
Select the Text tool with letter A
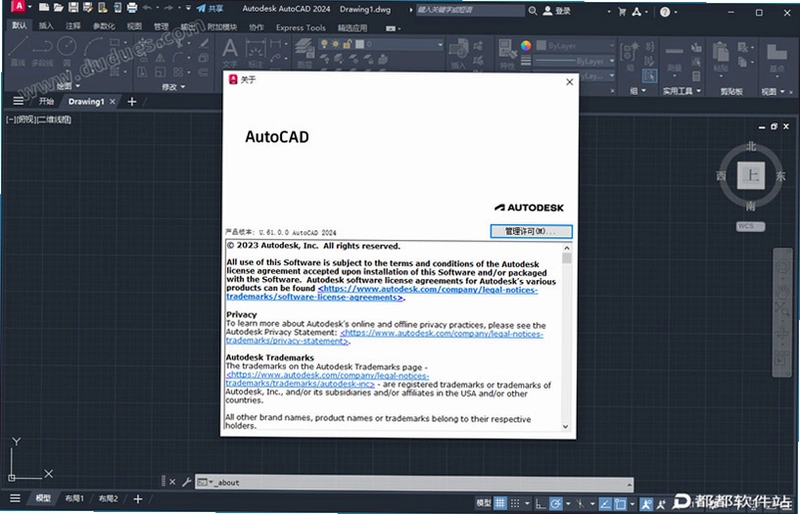pyautogui.click(x=230, y=52)
